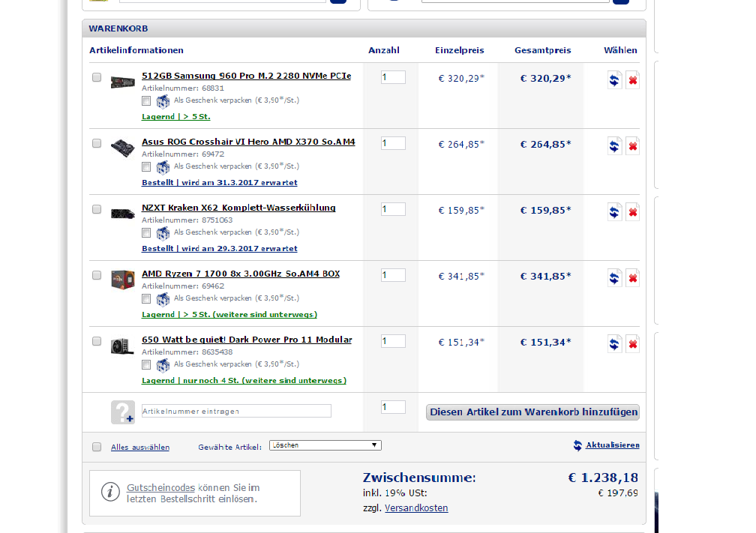
Task: Focus quantity field for NZXT Kraken X62
Action: tap(393, 209)
